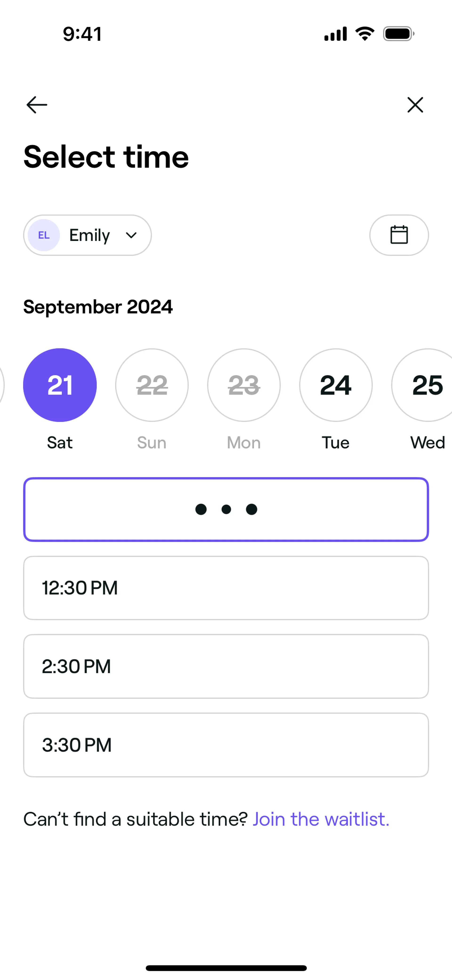This screenshot has height=980, width=452.
Task: Expand the Emily staff dropdown chevron
Action: point(131,235)
